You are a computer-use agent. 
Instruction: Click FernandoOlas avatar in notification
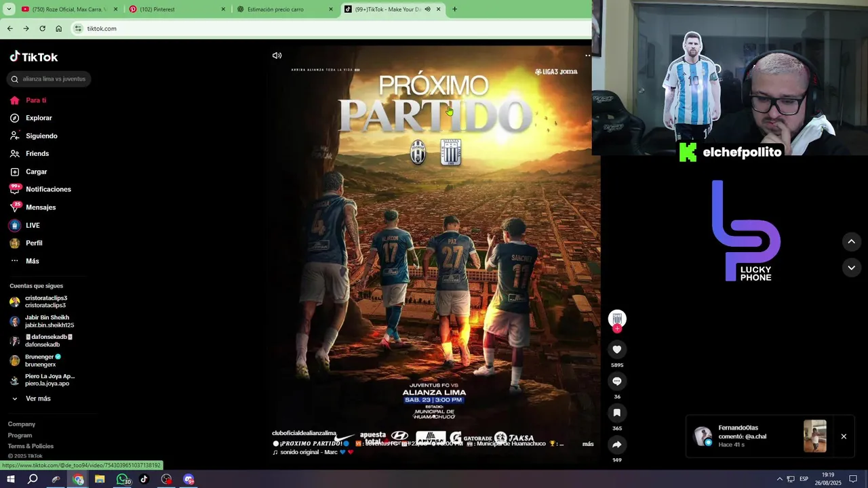[x=703, y=436]
